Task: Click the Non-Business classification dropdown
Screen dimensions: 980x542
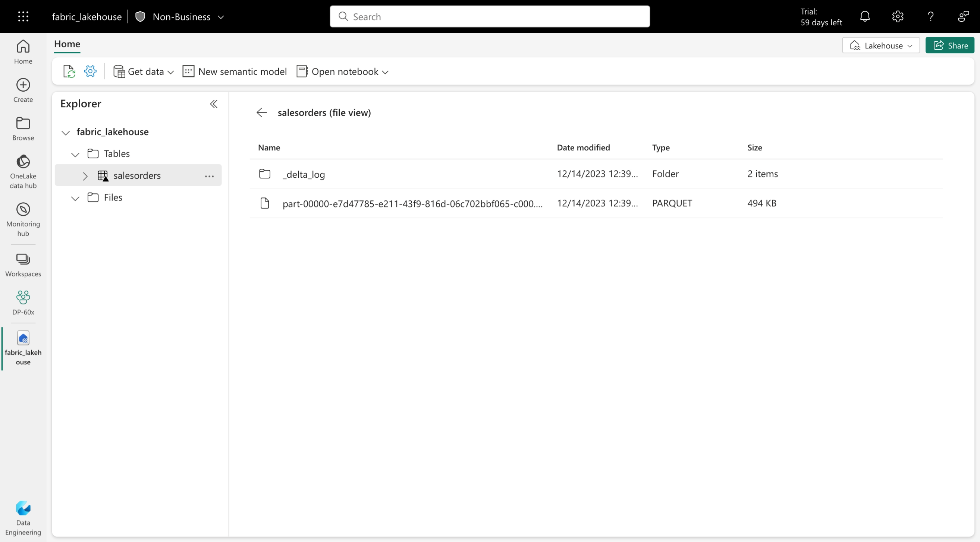Action: coord(180,17)
